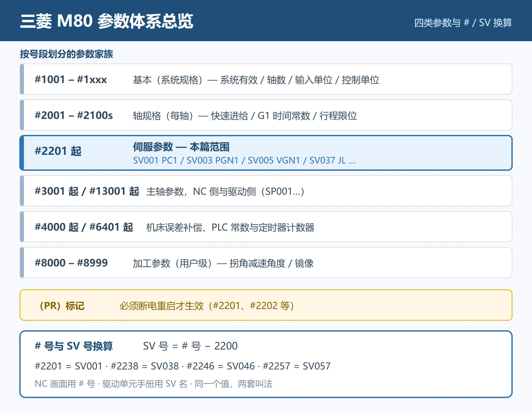The height and width of the screenshot is (412, 532).
Task: Select the #2001 – #2100s label
Action: point(74,115)
